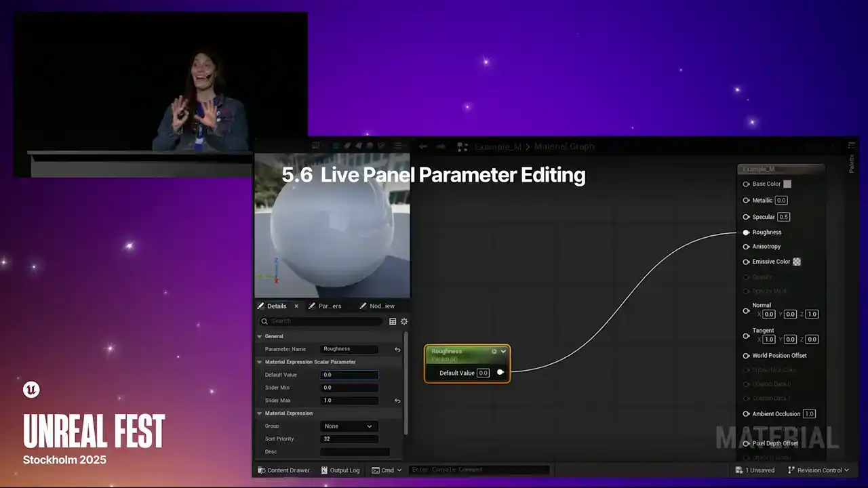Image resolution: width=868 pixels, height=488 pixels.
Task: Open the Output Log
Action: tap(340, 470)
